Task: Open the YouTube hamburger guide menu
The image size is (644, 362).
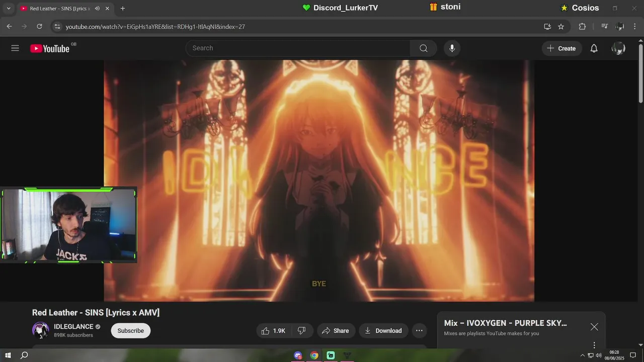Action: coord(15,48)
